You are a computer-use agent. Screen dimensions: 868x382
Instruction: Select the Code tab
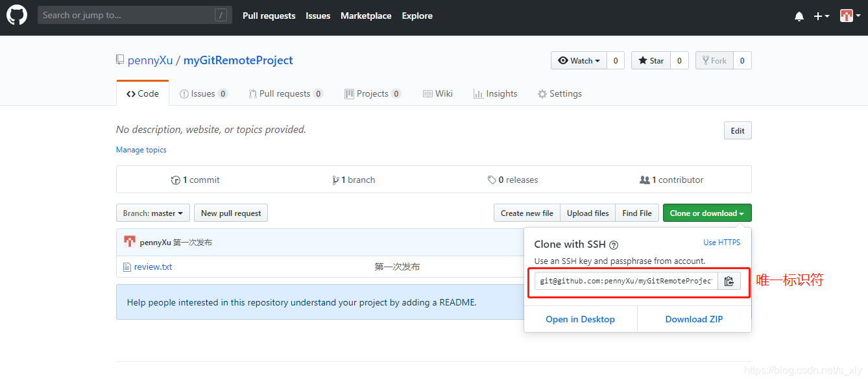click(x=143, y=93)
